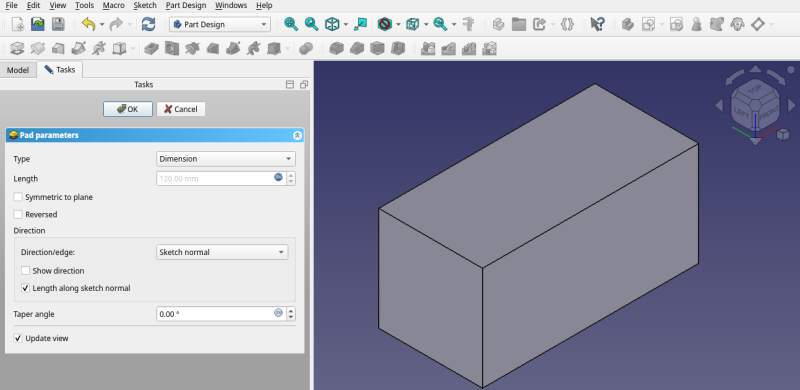Click the mini cube menu beside navigation cube
The image size is (800, 390).
pyautogui.click(x=783, y=134)
